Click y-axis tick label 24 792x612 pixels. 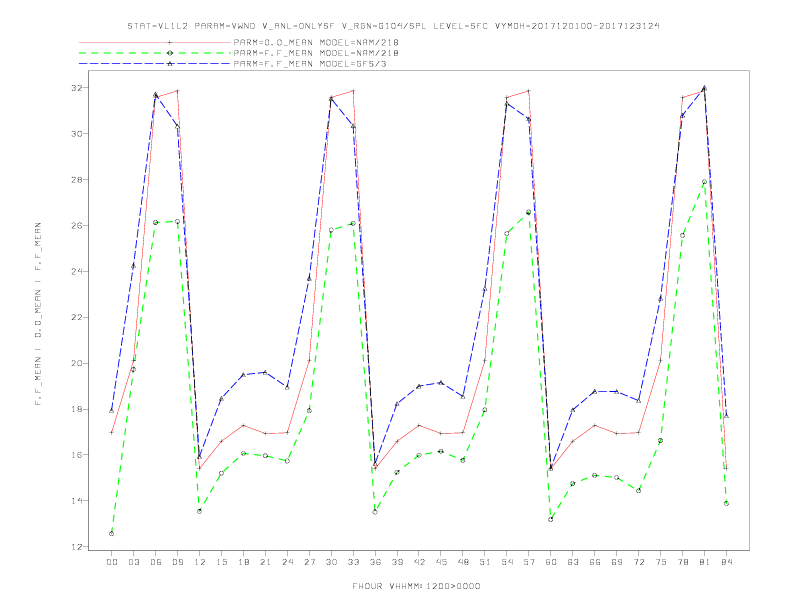(x=77, y=272)
